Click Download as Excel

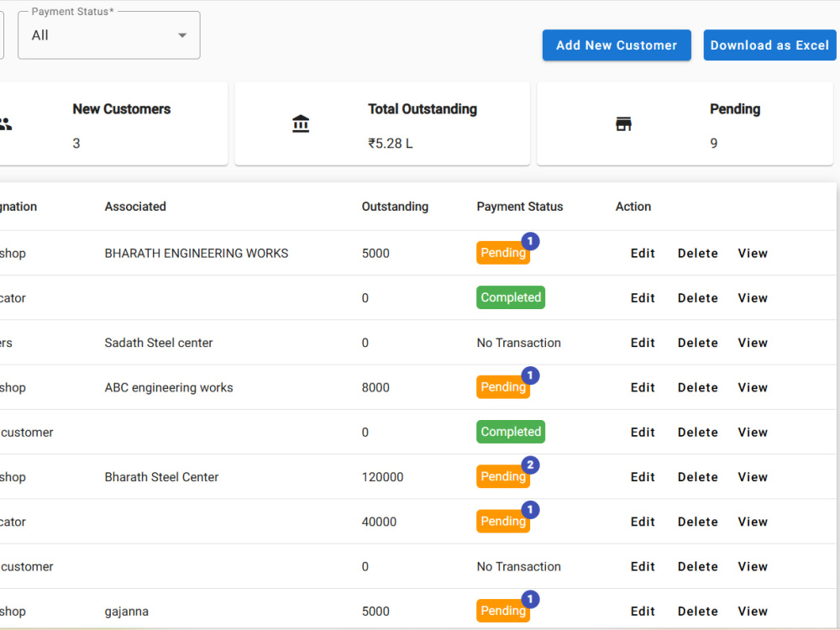(769, 45)
